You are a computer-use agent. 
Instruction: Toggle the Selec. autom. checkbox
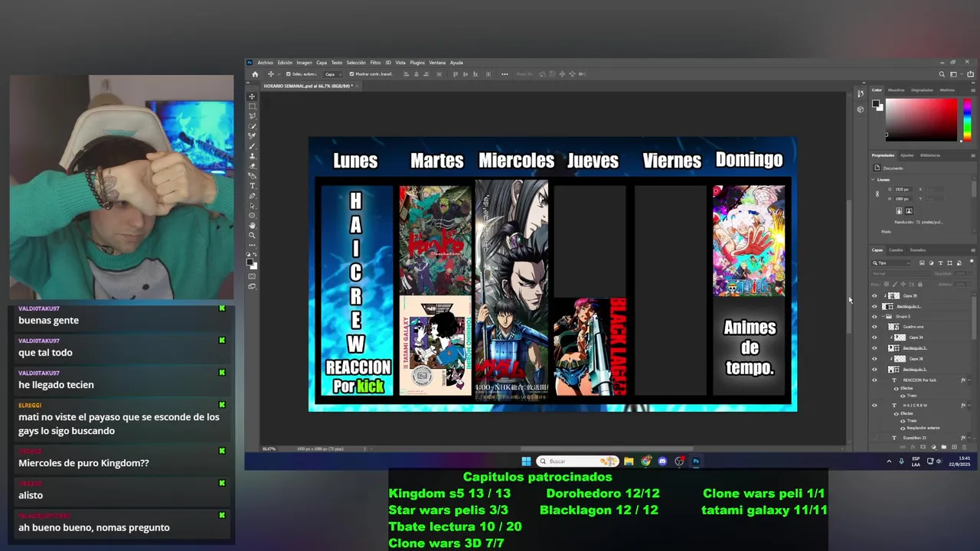[288, 74]
